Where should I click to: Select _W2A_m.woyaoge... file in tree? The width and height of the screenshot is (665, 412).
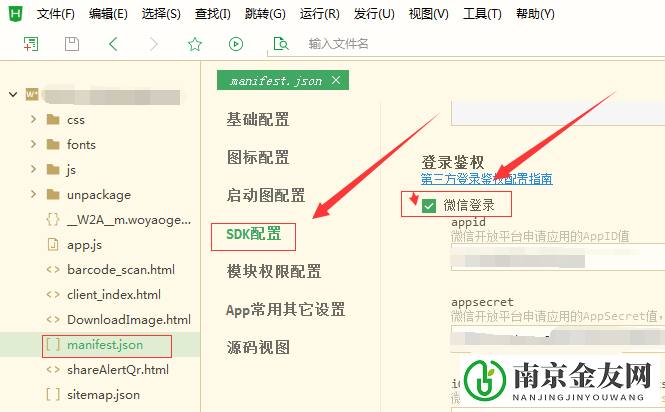coord(129,219)
